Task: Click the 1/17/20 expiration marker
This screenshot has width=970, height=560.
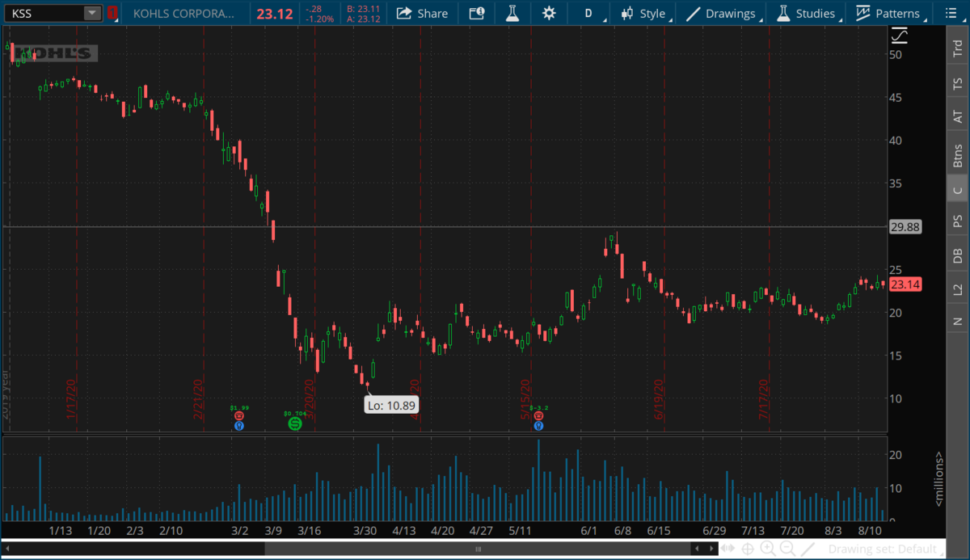Action: click(72, 400)
